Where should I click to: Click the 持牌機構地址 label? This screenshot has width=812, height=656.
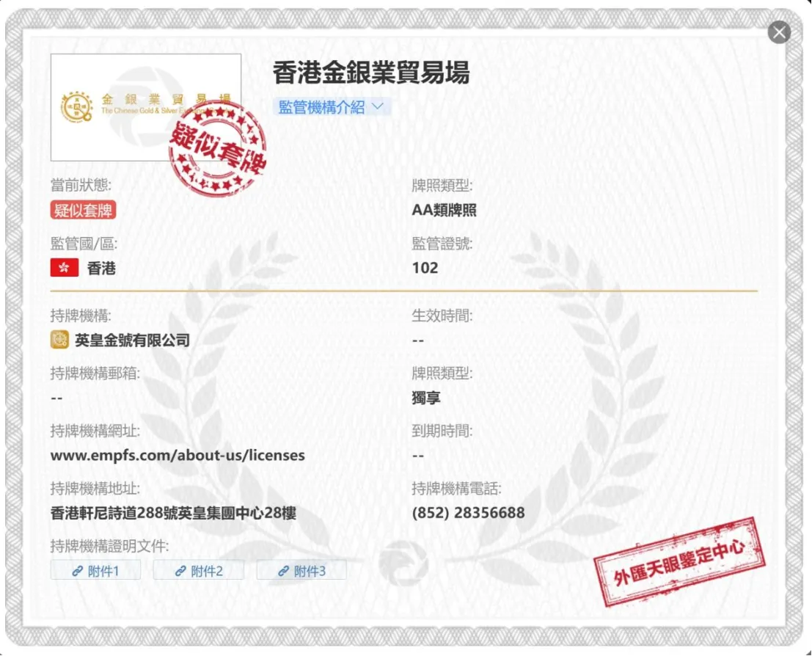(95, 488)
